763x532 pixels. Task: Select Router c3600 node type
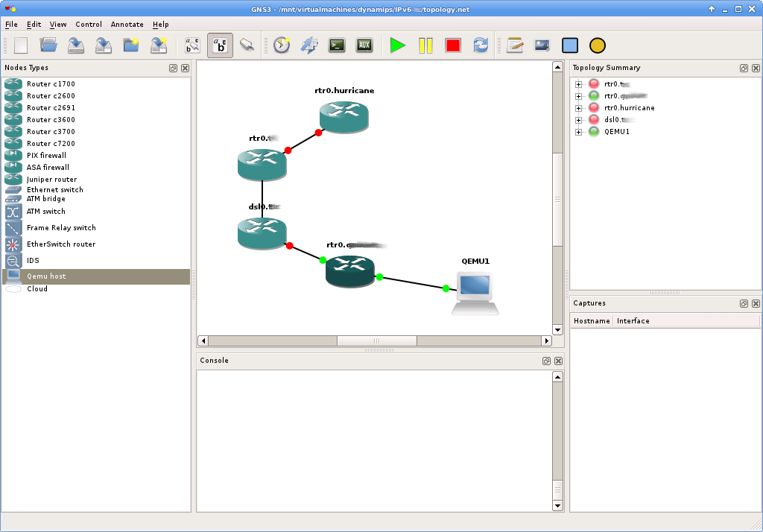96,120
